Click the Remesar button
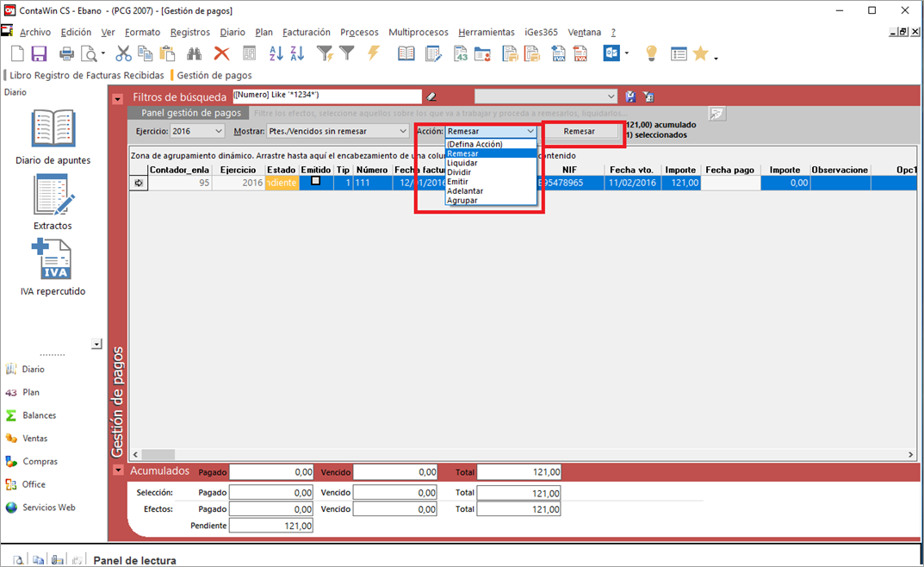924x567 pixels. point(580,132)
